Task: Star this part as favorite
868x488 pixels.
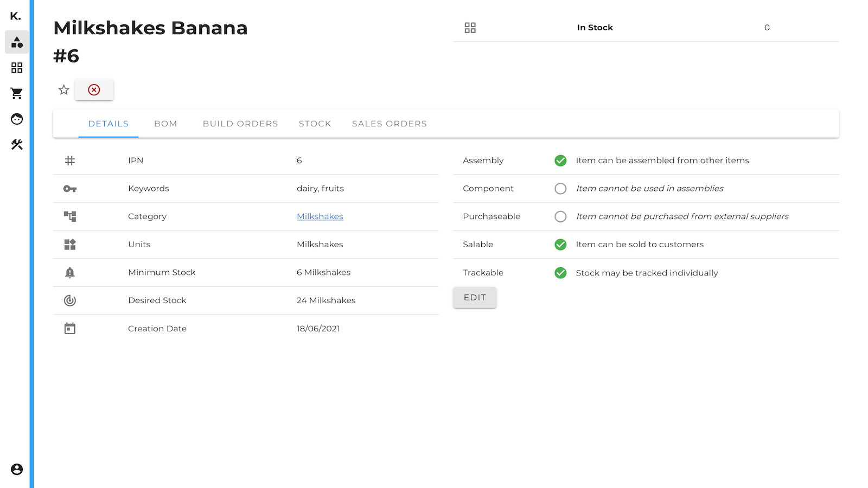Action: coord(63,89)
